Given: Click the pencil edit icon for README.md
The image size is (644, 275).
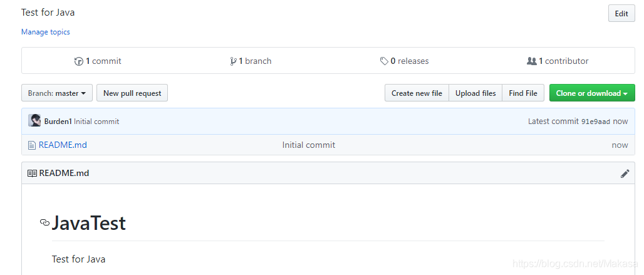Looking at the screenshot, I should pyautogui.click(x=625, y=174).
